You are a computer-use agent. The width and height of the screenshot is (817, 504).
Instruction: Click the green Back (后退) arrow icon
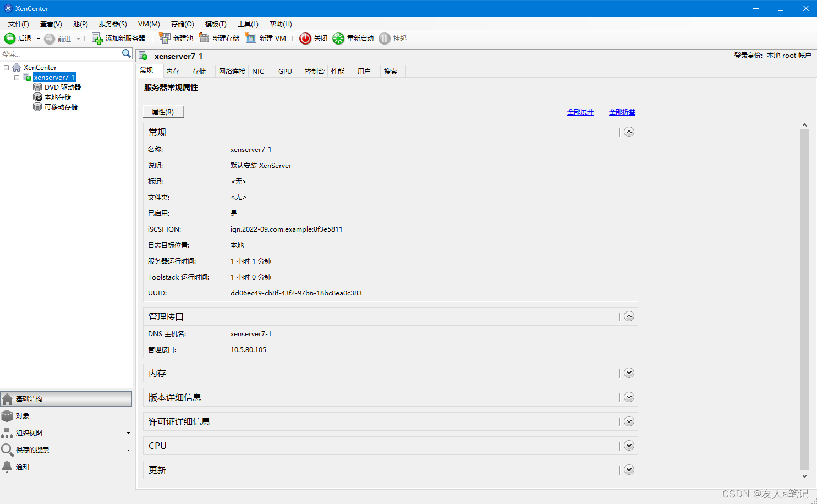[x=10, y=39]
